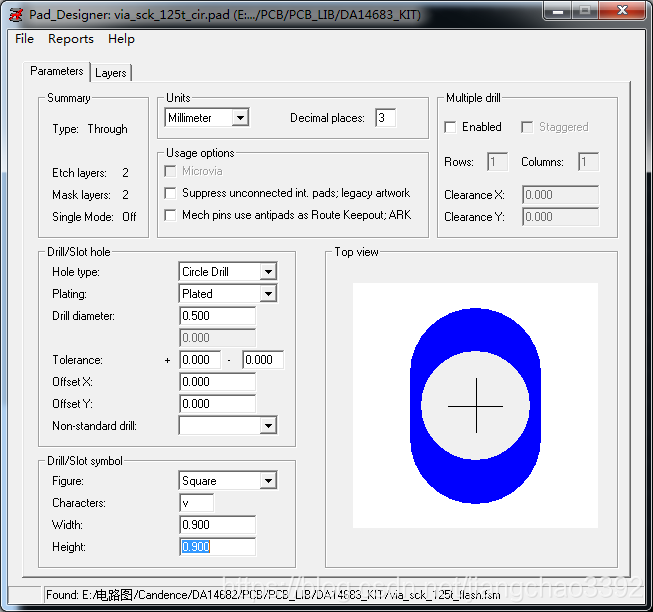Click the Pad Designer app icon in title bar
This screenshot has width=653, height=612.
(15, 12)
